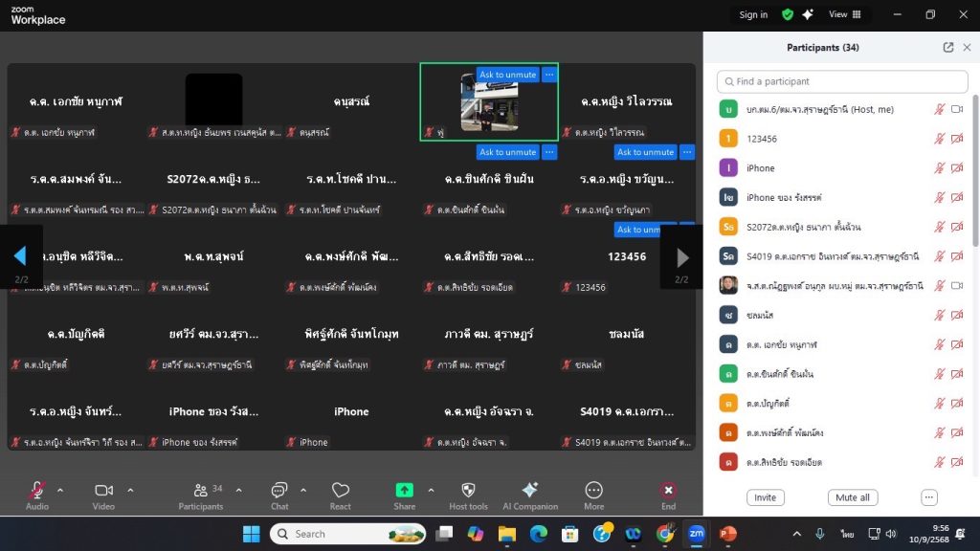
Task: Open the React emoji menu
Action: (340, 490)
